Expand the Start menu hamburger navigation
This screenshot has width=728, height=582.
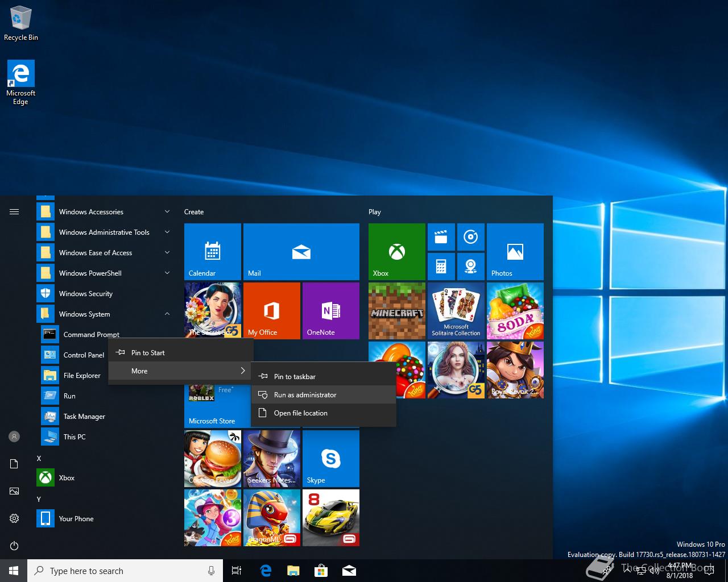[x=14, y=212]
